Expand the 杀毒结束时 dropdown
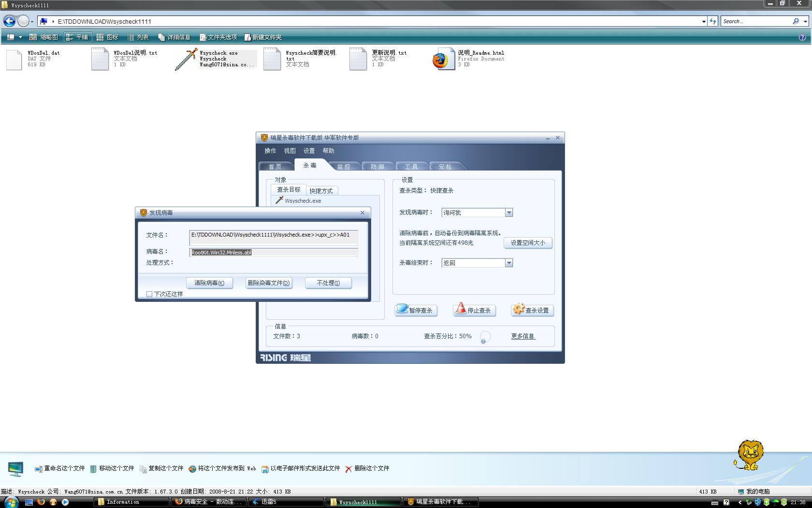 tap(508, 263)
